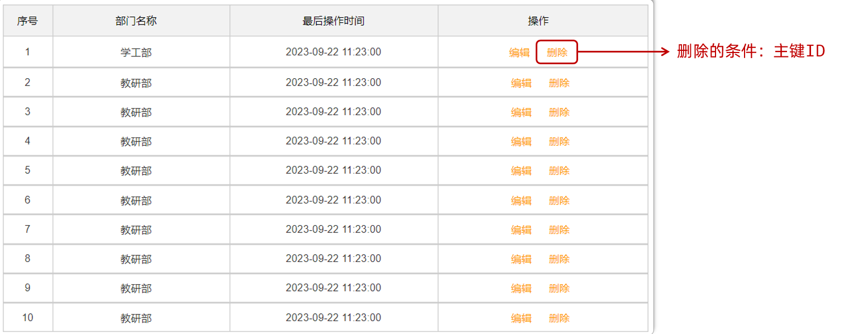Viewport: 868px width, 334px height.
Task: Edit the department in row 8
Action: (x=521, y=259)
